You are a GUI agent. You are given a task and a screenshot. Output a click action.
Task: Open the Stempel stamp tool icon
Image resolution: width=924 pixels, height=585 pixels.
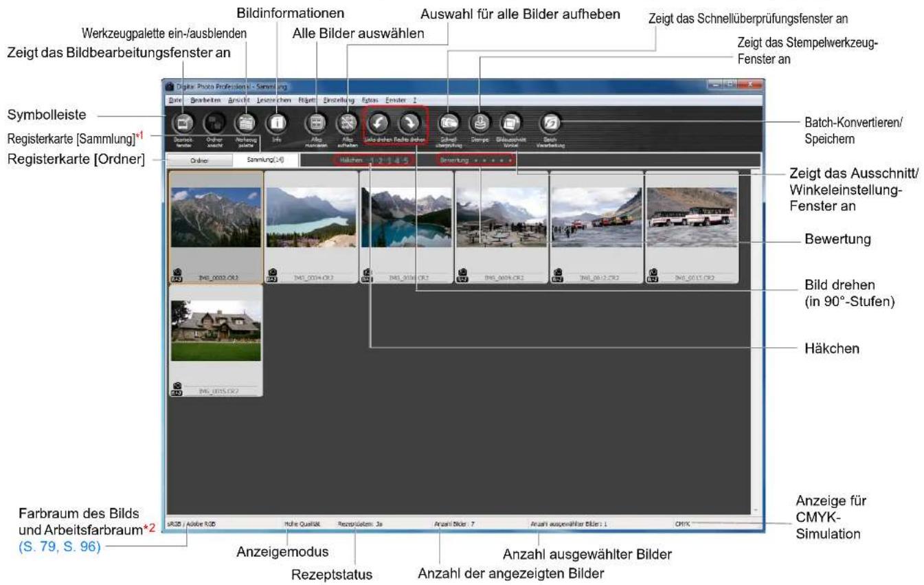(480, 123)
